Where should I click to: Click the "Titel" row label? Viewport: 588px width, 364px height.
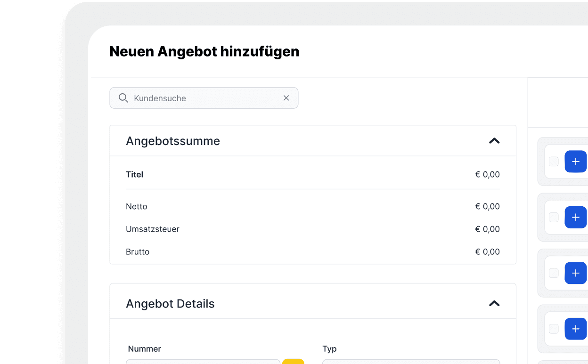134,174
